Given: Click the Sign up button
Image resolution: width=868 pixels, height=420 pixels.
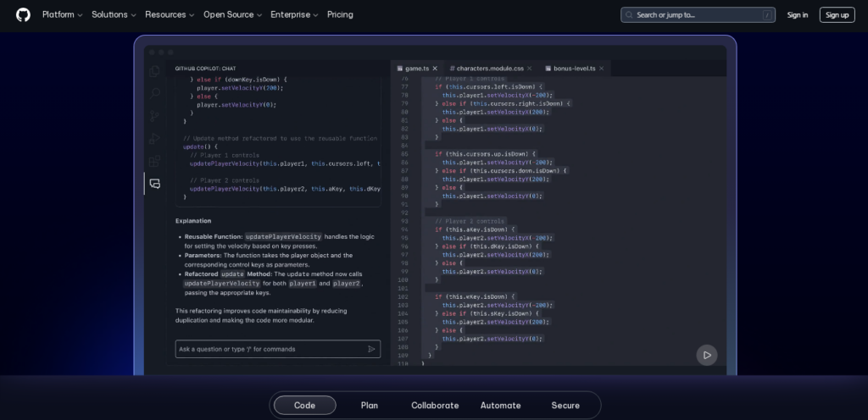Looking at the screenshot, I should tap(837, 14).
